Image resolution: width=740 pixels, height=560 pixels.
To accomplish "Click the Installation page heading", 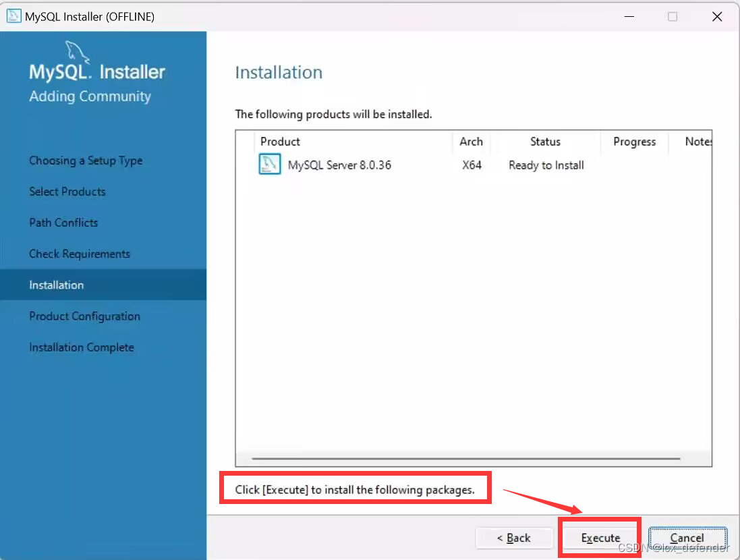I will click(279, 72).
